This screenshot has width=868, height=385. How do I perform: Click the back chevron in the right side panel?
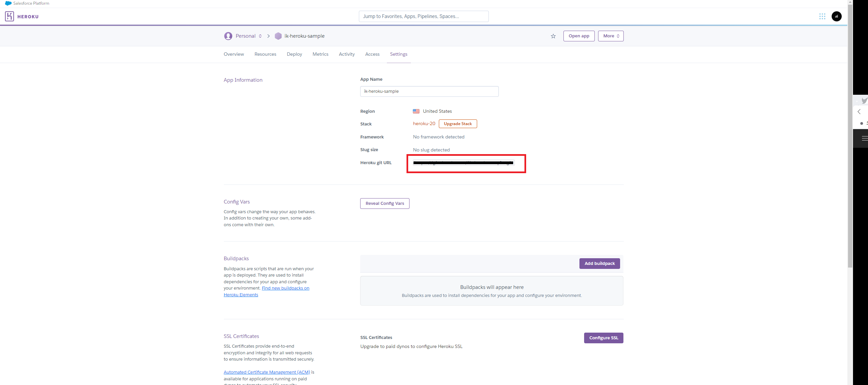[859, 111]
